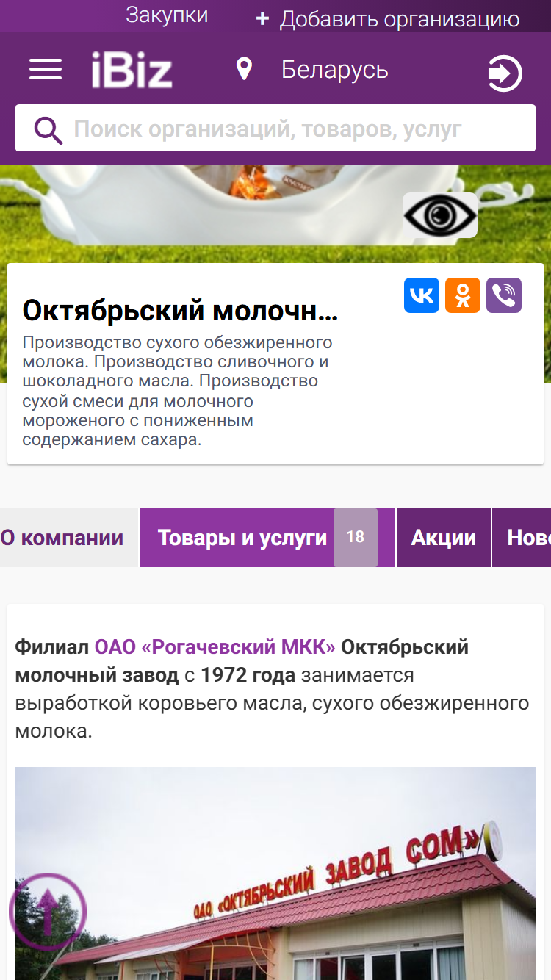Focus the organization search field

pos(275,128)
